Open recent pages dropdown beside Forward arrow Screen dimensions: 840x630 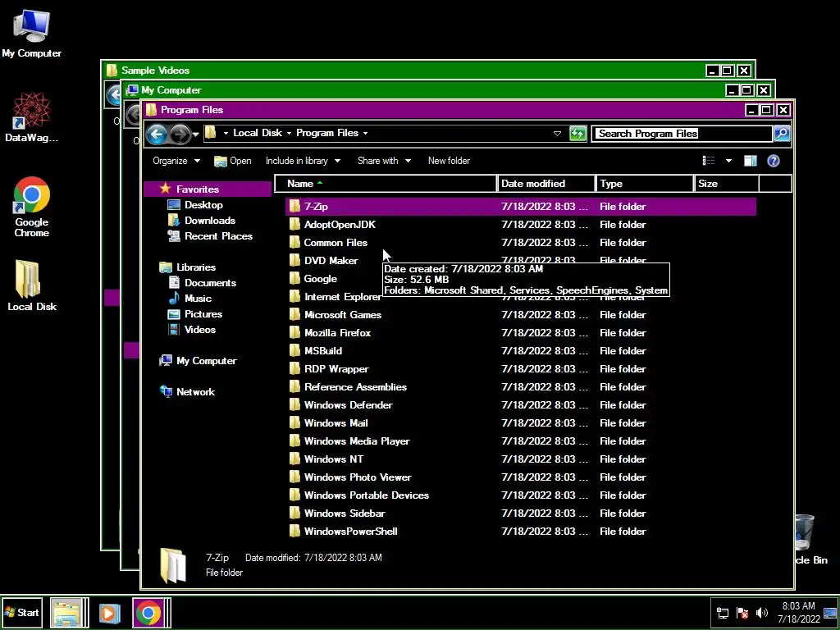(196, 134)
